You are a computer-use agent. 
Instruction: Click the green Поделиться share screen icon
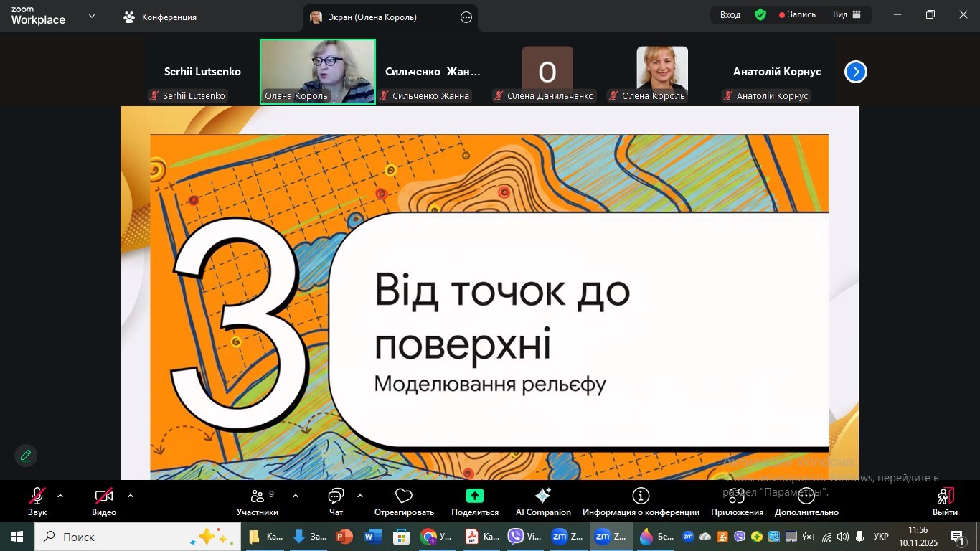click(x=474, y=496)
